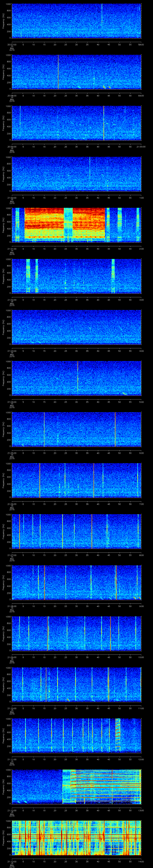Select the spectrogram panel starting at 21:05:00

76,429
